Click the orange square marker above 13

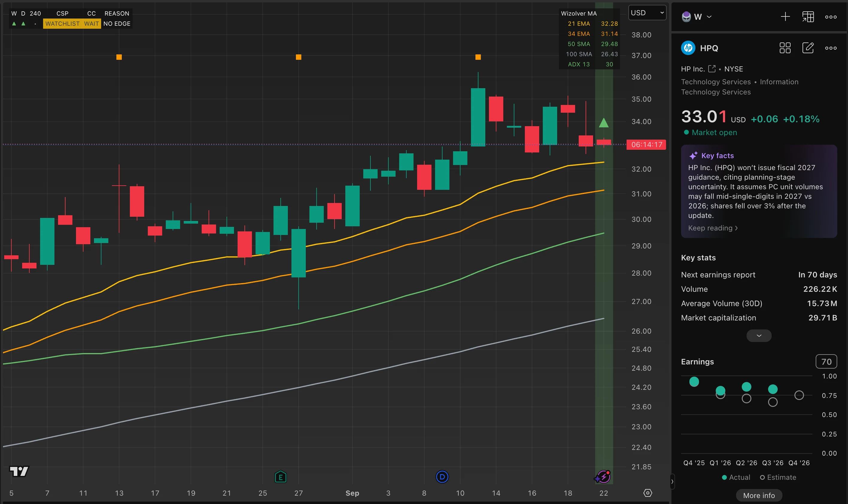pyautogui.click(x=119, y=57)
